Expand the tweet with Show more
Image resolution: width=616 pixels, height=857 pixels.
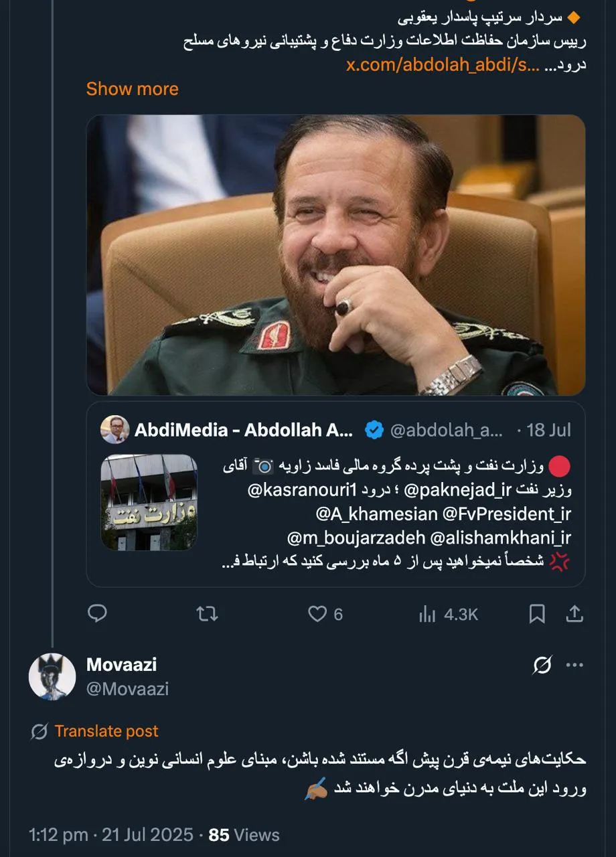click(x=132, y=88)
